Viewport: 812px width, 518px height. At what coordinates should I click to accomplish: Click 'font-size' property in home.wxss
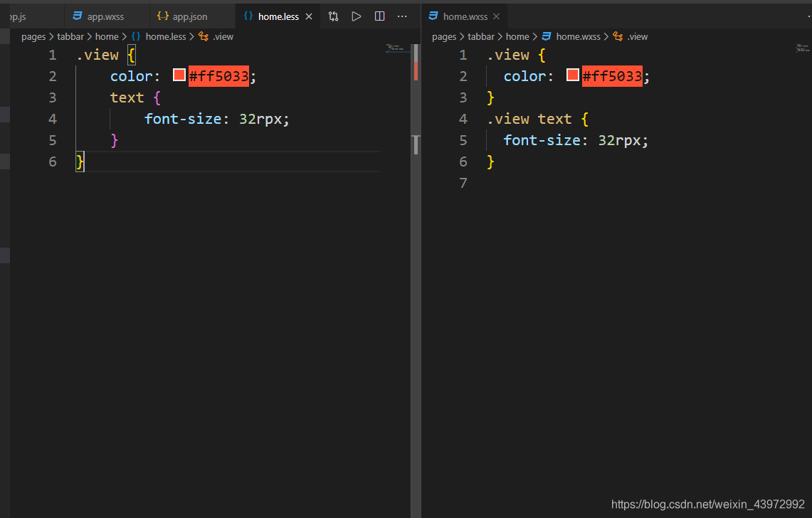pos(542,140)
